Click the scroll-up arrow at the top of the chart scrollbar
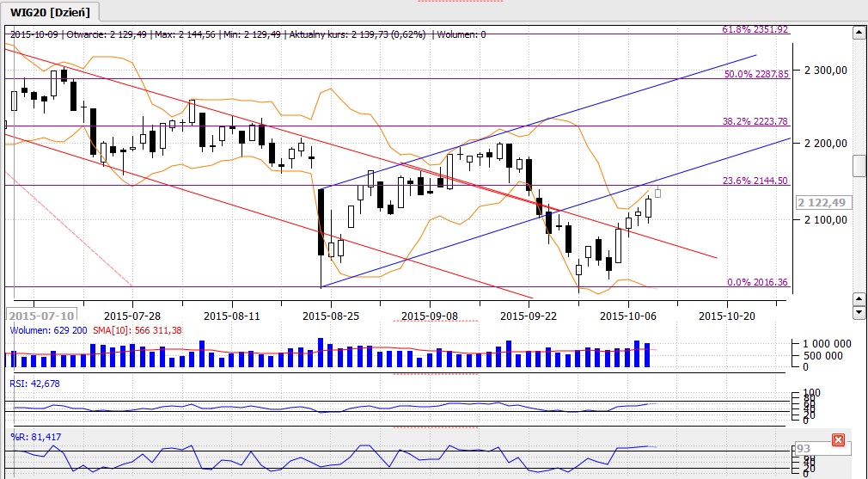Image resolution: width=868 pixels, height=479 pixels. [x=859, y=34]
